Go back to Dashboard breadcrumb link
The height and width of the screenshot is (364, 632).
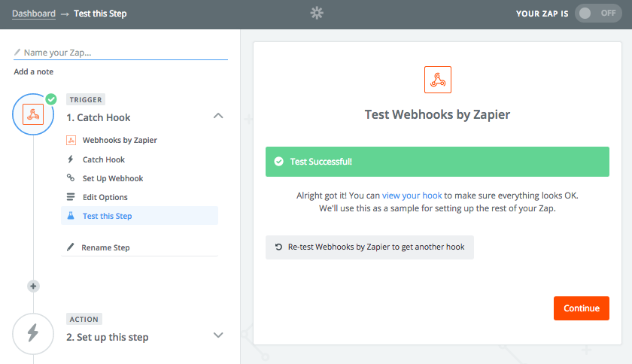[34, 14]
